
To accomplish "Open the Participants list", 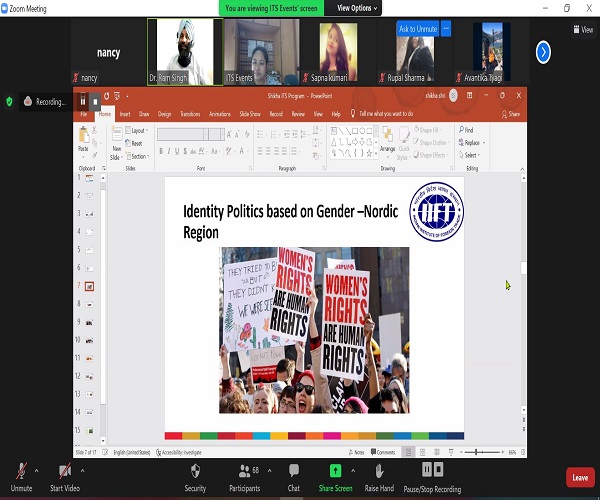I will click(x=245, y=477).
